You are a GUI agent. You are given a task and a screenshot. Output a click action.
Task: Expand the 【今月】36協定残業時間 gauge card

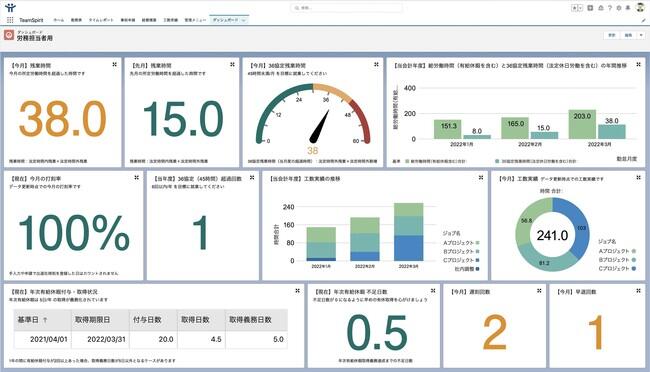(x=376, y=64)
